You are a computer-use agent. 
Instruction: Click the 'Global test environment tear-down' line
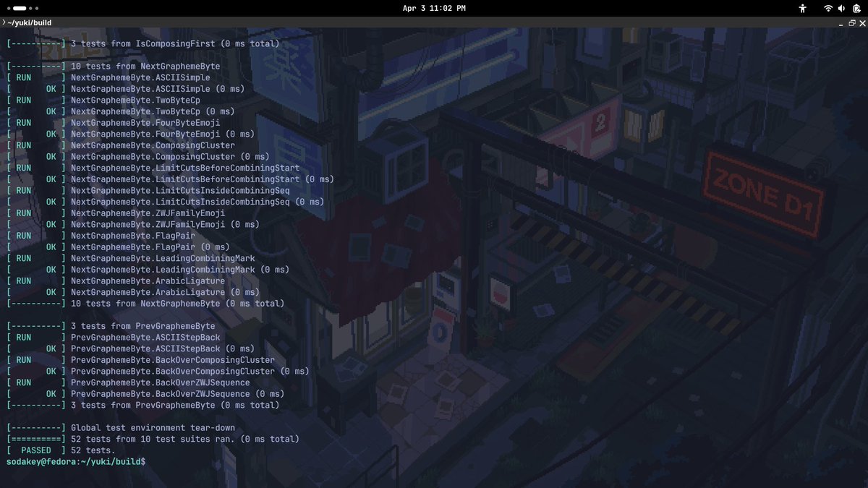tap(121, 428)
